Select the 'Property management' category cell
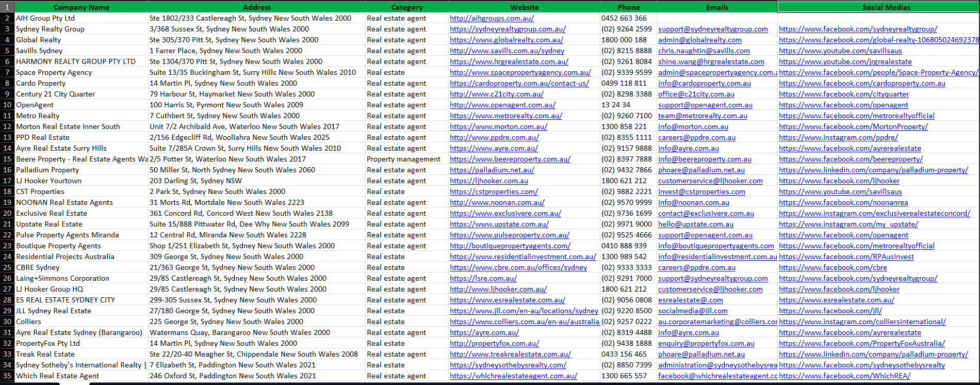 [407, 159]
